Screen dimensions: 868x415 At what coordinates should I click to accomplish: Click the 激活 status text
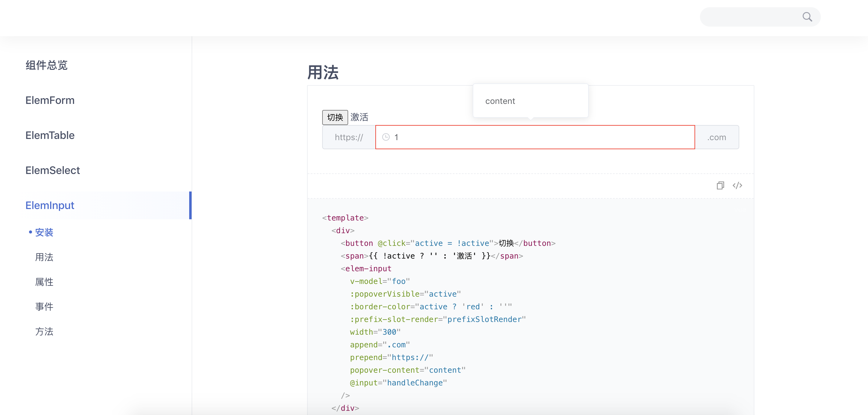(x=359, y=117)
